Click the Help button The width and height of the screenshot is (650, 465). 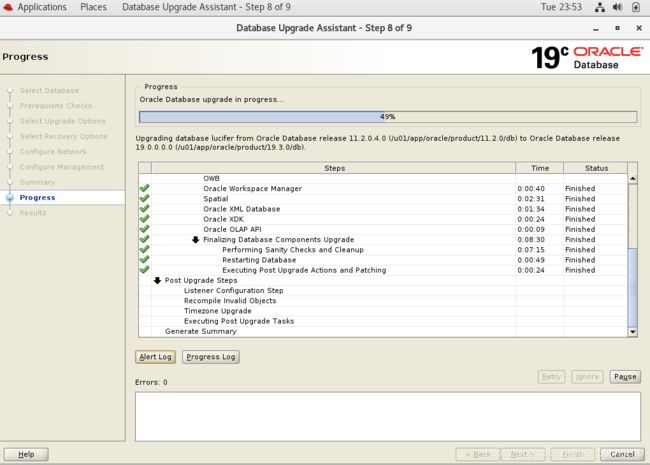pyautogui.click(x=26, y=454)
